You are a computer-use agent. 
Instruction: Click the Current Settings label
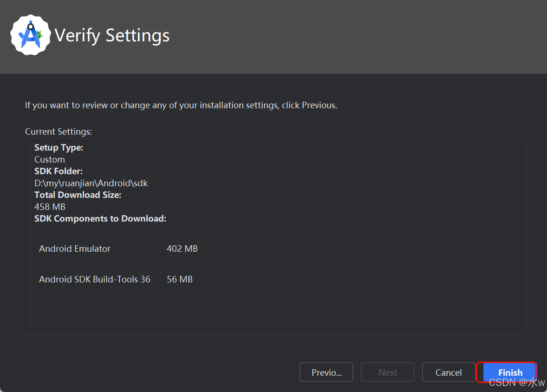[59, 131]
